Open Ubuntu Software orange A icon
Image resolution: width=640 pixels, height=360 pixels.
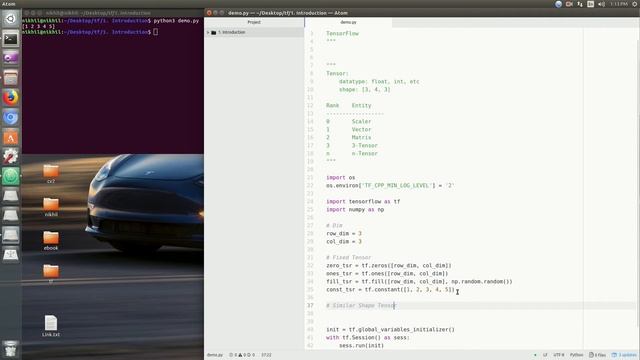pyautogui.click(x=11, y=138)
